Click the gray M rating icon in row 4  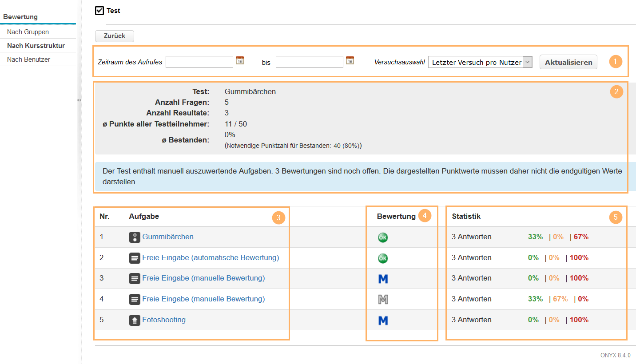click(383, 300)
